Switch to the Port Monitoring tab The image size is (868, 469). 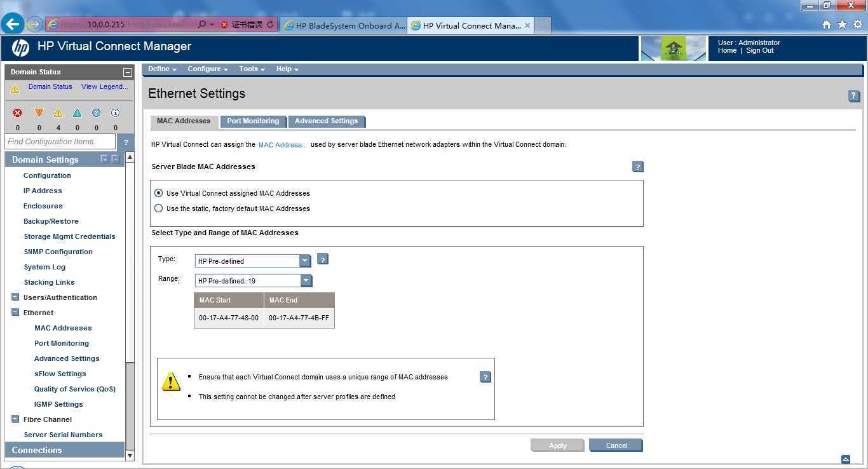[253, 121]
